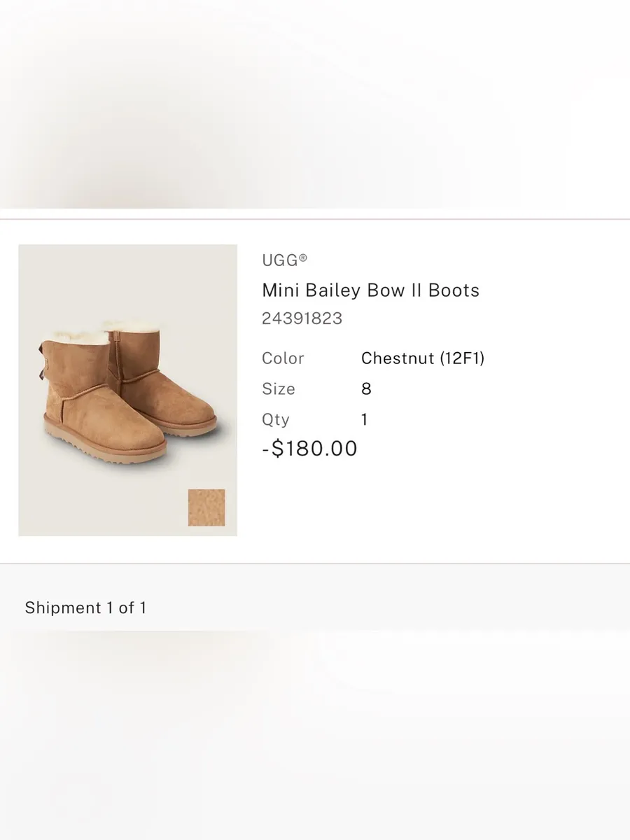Click the blurred area below the Shipment heading
630x840 pixels.
(x=315, y=735)
